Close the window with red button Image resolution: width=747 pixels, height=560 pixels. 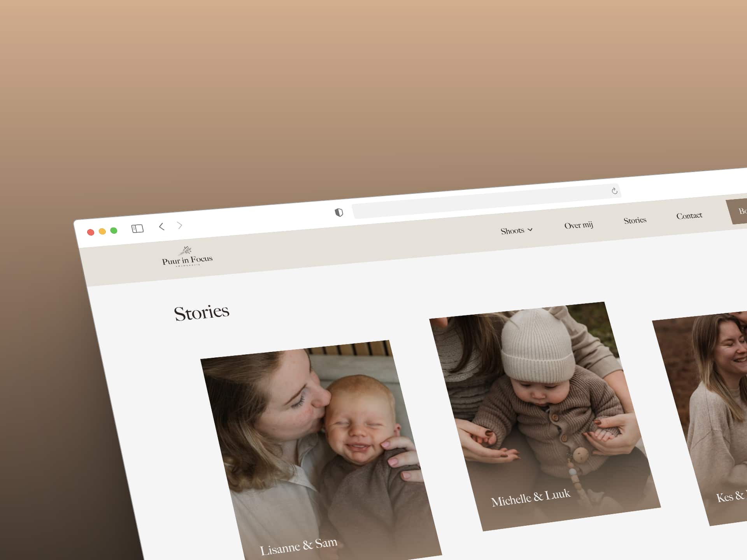click(x=91, y=232)
